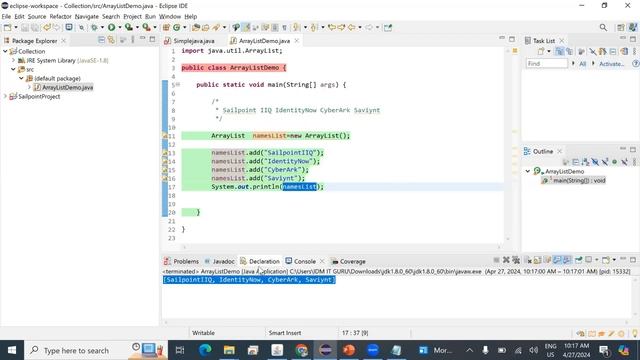Screen dimensions: 640x360
Task: Toggle Show Console When Output Changes
Action: [x=558, y=260]
